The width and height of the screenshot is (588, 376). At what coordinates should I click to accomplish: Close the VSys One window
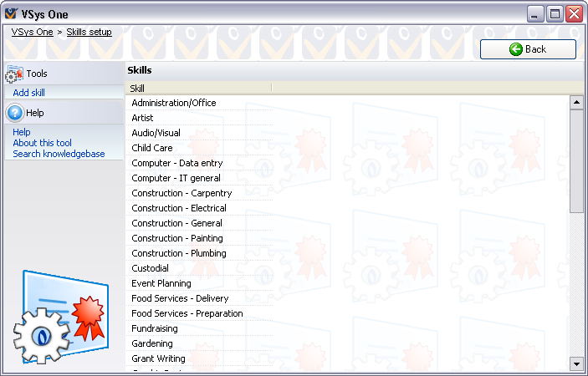click(x=574, y=14)
